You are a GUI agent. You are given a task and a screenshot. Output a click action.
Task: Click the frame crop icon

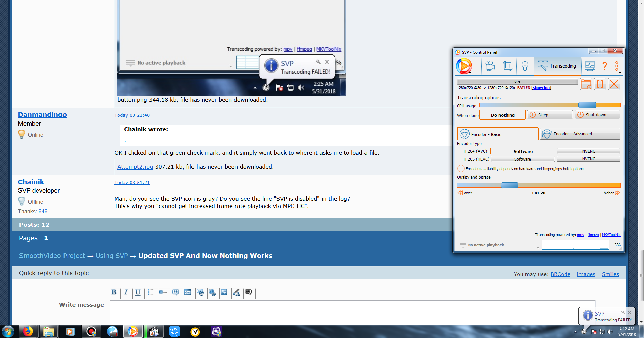coord(507,66)
